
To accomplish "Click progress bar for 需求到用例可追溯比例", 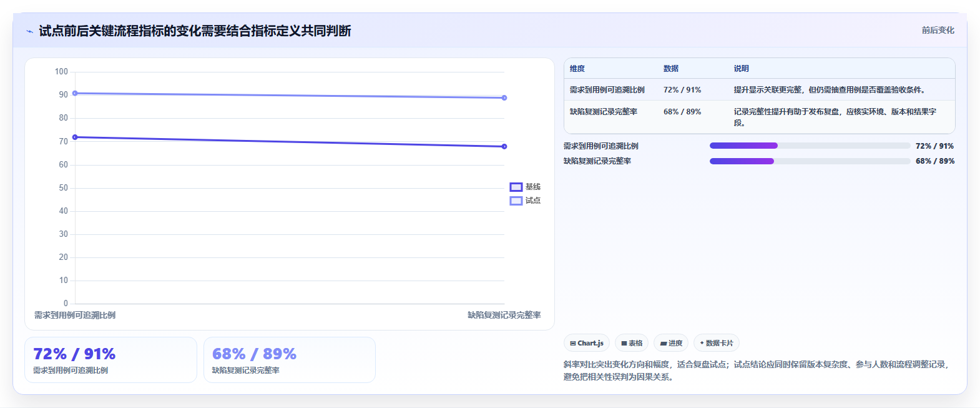I will tap(810, 146).
